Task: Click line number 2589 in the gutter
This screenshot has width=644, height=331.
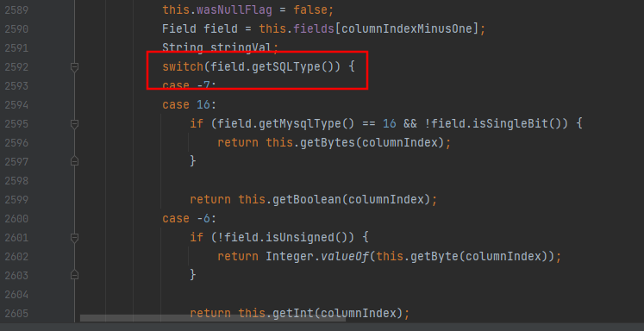Action: [x=16, y=10]
